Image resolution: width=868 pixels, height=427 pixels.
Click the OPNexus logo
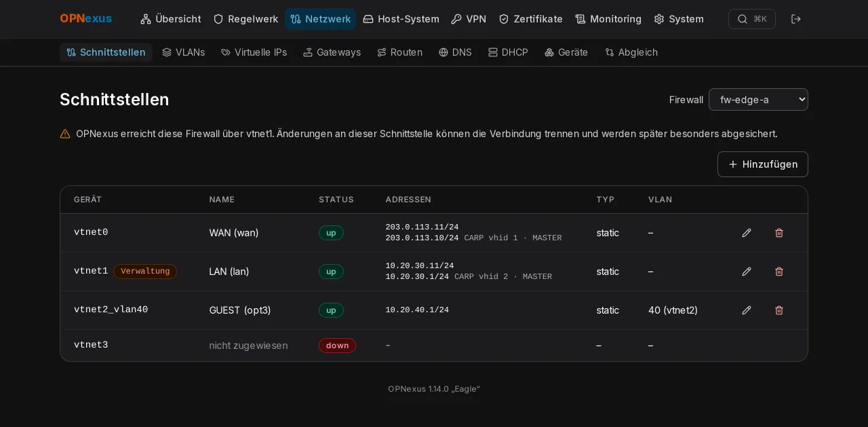(x=85, y=19)
